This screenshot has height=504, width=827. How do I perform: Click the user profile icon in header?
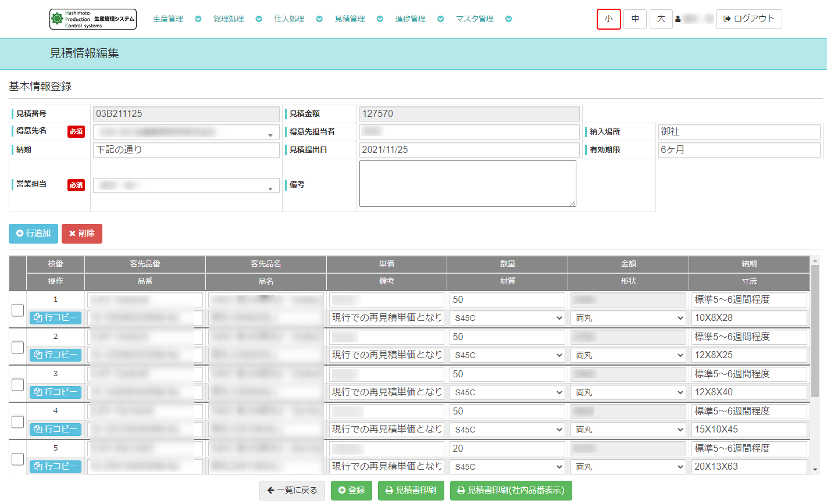(678, 19)
